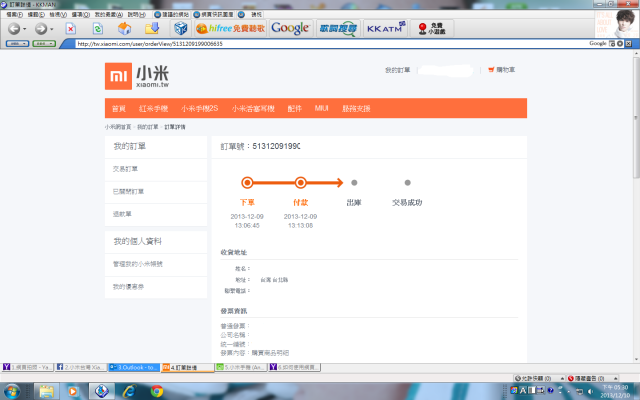Click the 小米網首頁 breadcrumb link
Screen dimensions: 640x400
(x=118, y=127)
